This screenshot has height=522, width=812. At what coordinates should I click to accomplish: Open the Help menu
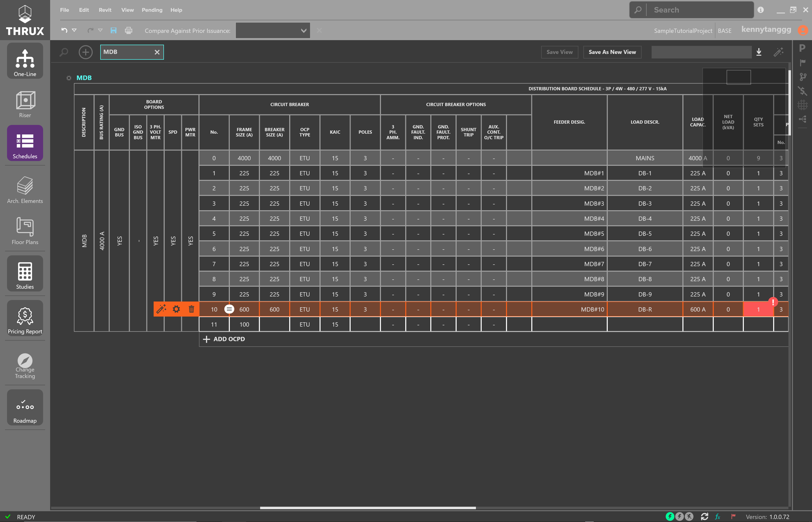click(176, 10)
